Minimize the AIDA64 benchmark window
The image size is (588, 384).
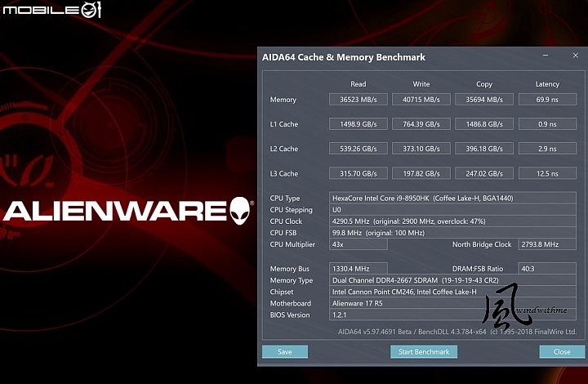546,56
